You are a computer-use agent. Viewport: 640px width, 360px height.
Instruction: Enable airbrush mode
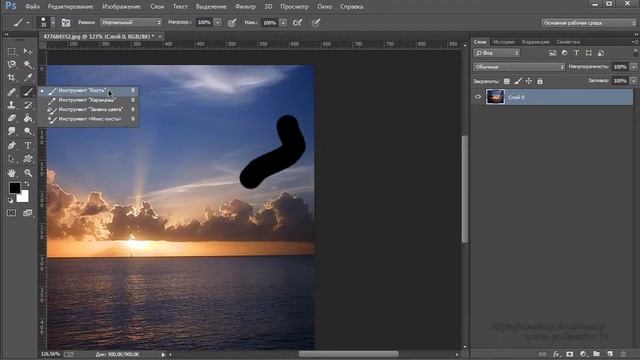click(x=298, y=23)
